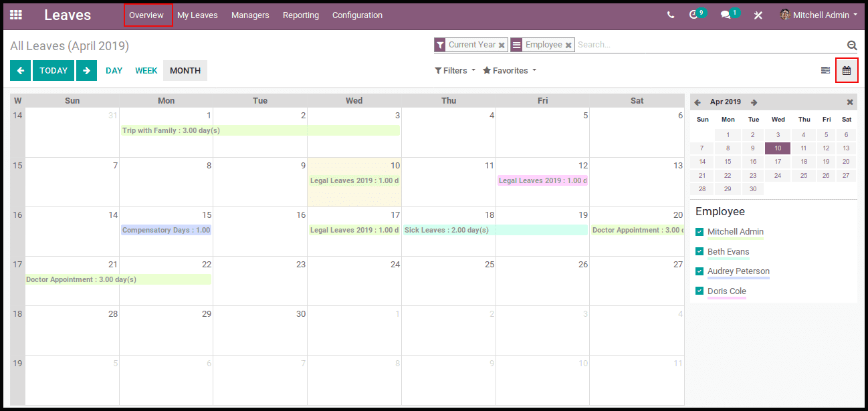The width and height of the screenshot is (868, 411).
Task: Open the Managers menu
Action: pos(250,15)
